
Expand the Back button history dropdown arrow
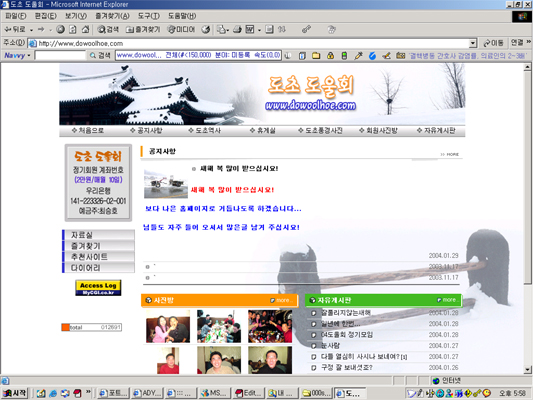pyautogui.click(x=31, y=30)
